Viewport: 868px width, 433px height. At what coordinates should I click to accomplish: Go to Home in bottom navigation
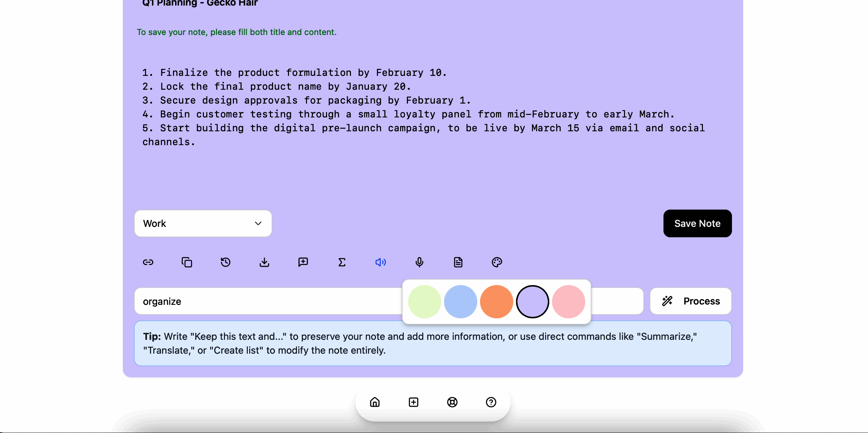[375, 402]
